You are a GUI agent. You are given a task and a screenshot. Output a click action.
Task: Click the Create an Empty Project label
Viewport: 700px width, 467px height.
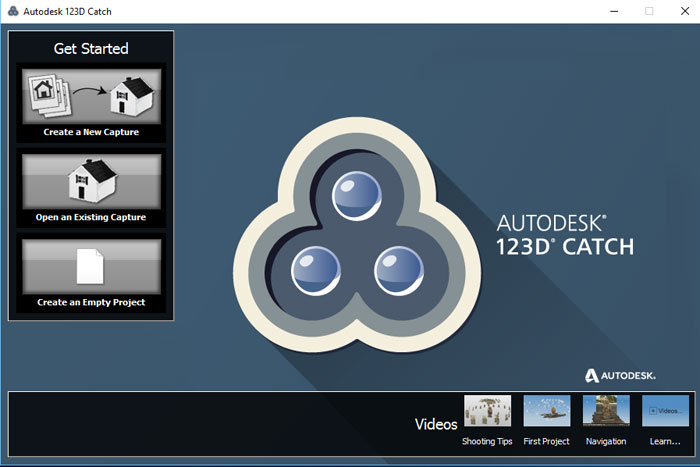pos(91,302)
